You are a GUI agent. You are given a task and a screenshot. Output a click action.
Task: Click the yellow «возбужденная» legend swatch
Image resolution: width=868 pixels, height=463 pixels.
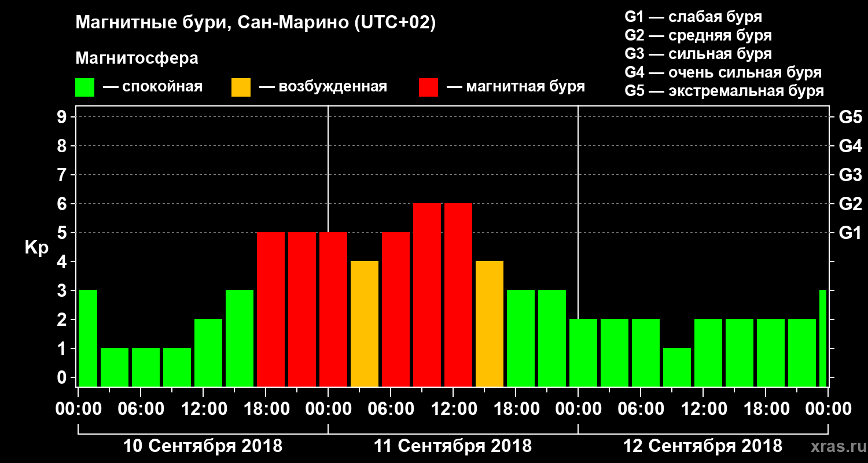point(241,87)
